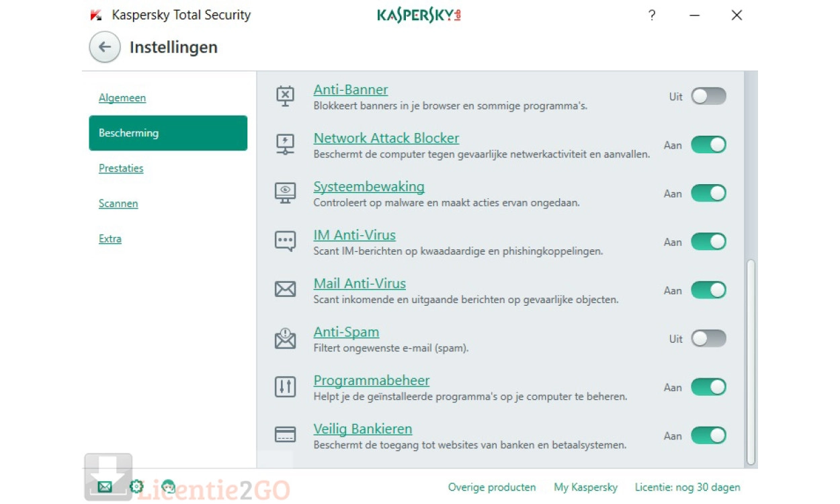The image size is (840, 504).
Task: Open help via the question mark icon
Action: [x=651, y=15]
